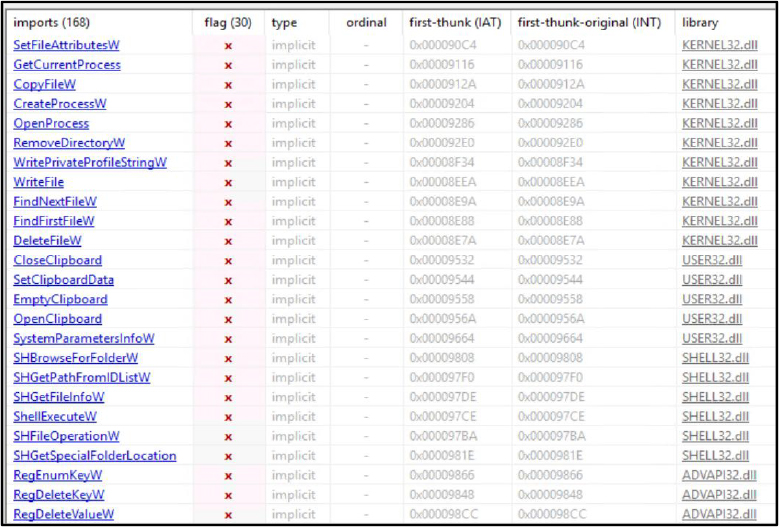The width and height of the screenshot is (779, 527).
Task: Click the SHGetPathFromIDListW import link
Action: (82, 377)
